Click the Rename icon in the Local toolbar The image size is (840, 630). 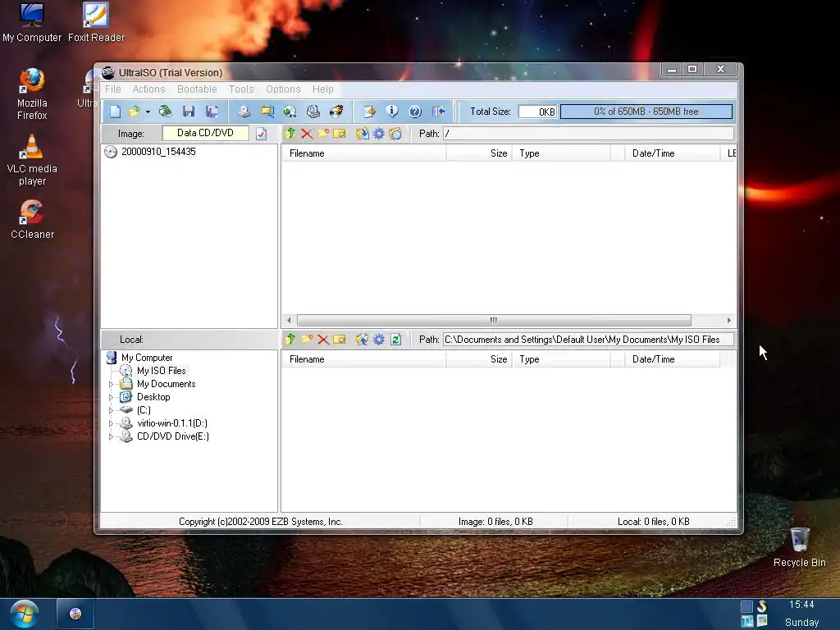click(339, 339)
